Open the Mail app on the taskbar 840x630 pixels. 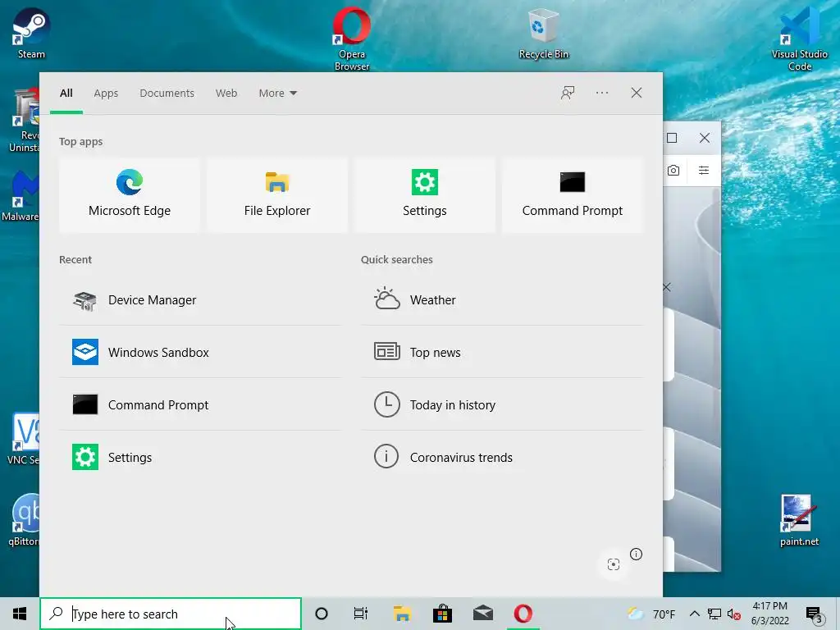pos(483,614)
